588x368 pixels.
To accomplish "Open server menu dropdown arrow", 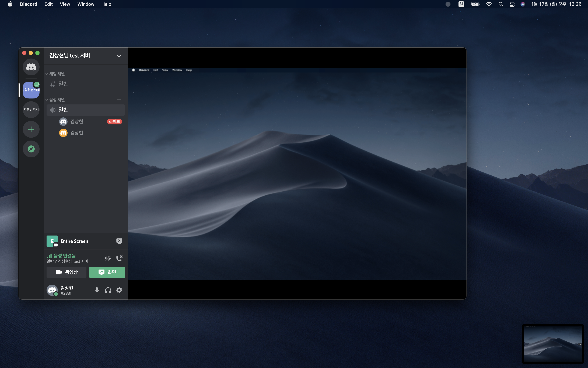I will click(119, 56).
